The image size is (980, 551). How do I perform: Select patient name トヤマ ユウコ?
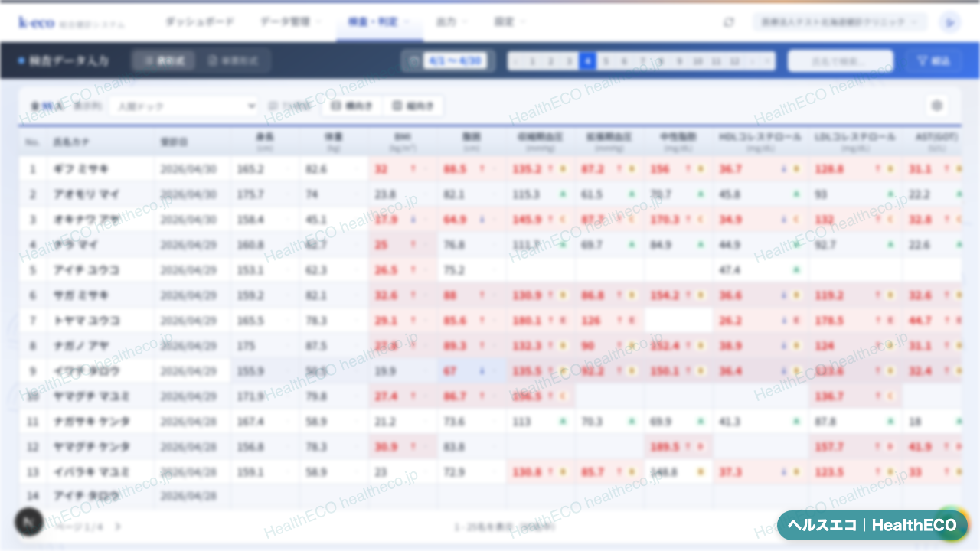pyautogui.click(x=86, y=321)
